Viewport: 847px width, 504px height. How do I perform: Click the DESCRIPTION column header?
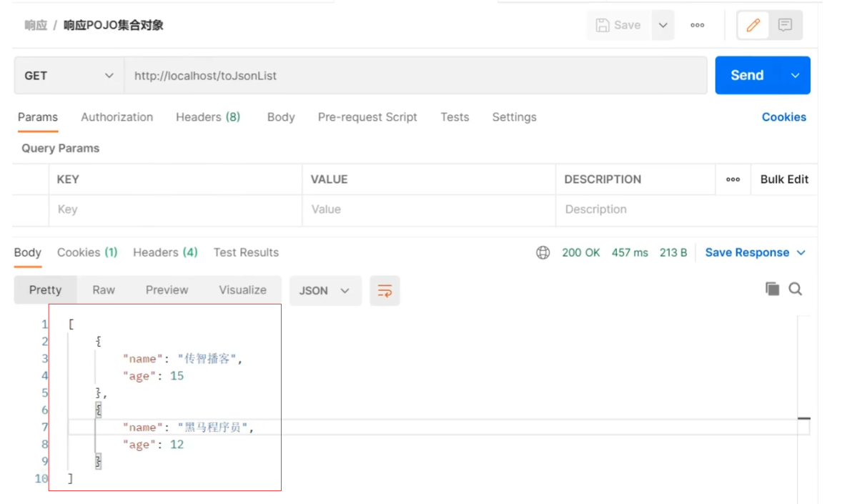(x=603, y=179)
